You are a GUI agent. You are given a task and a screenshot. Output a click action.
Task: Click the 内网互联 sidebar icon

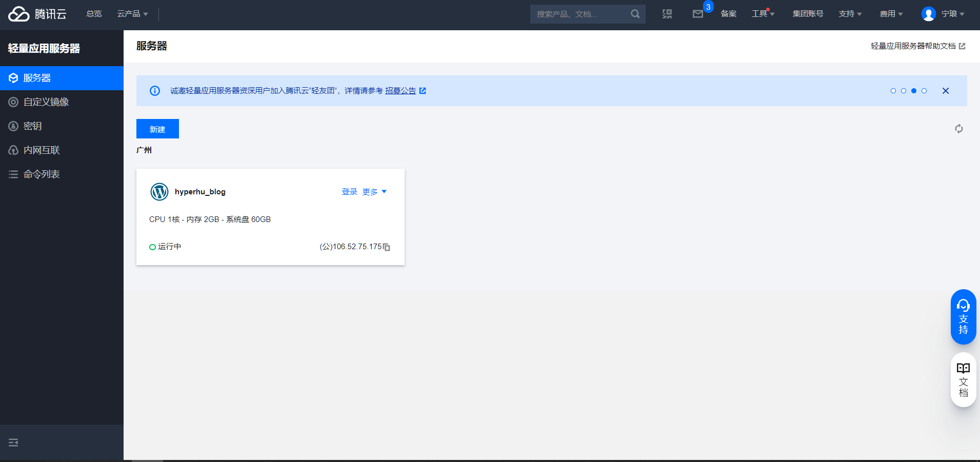(x=13, y=150)
